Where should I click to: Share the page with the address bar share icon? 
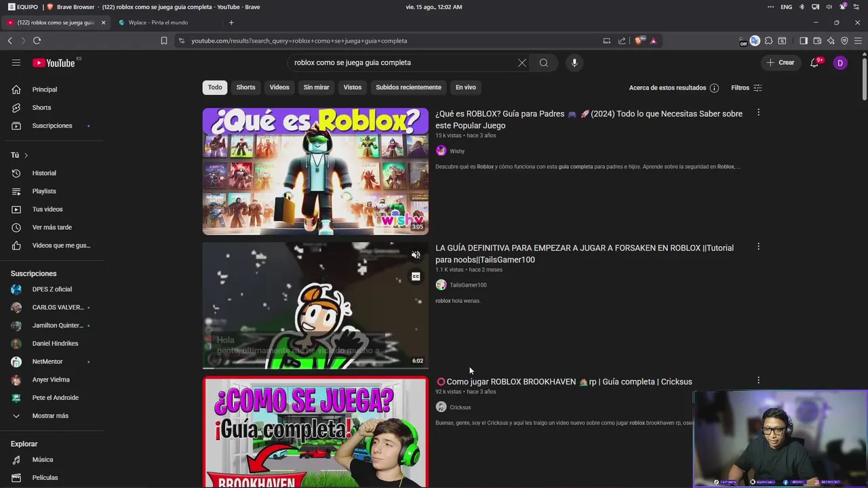tap(622, 41)
